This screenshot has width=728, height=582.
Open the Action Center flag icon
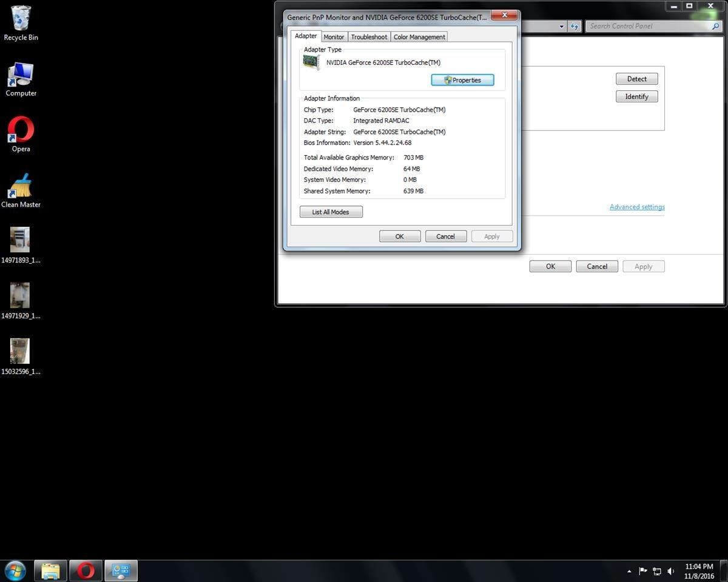pos(643,571)
